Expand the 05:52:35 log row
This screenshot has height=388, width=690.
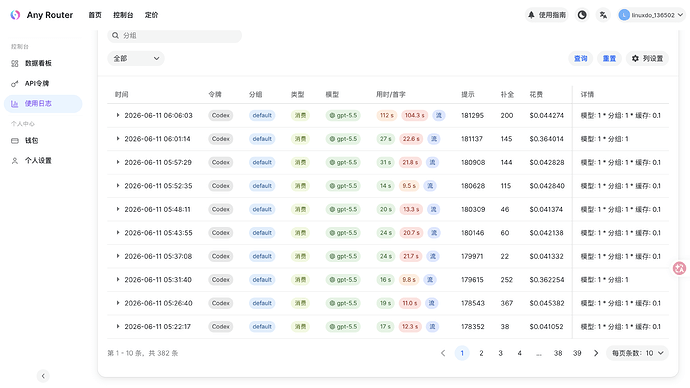(118, 186)
